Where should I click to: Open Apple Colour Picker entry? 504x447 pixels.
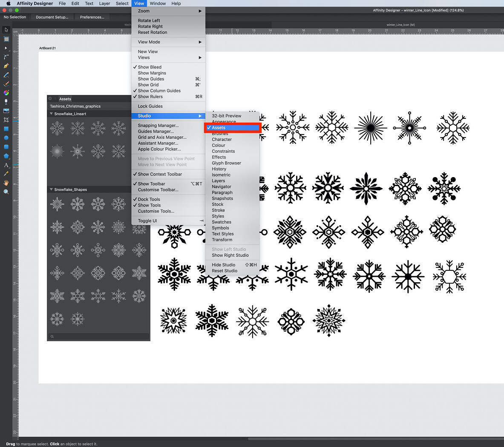point(168,149)
